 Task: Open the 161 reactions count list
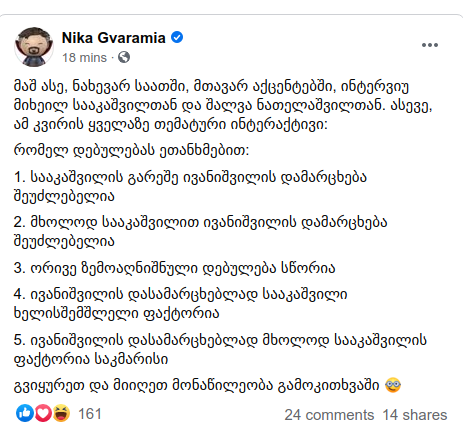pyautogui.click(x=90, y=414)
